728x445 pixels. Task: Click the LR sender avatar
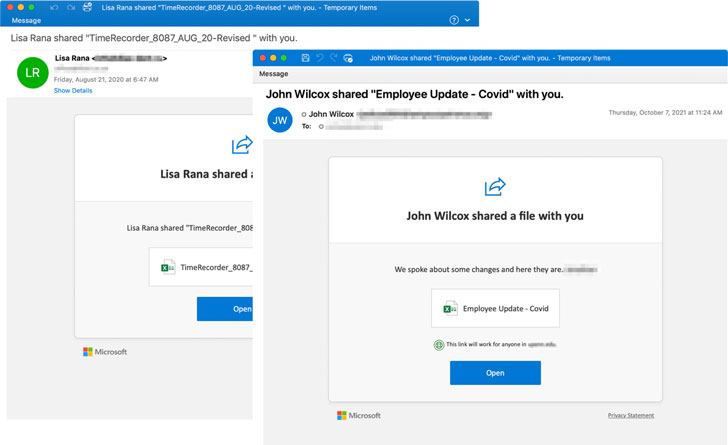tap(32, 72)
